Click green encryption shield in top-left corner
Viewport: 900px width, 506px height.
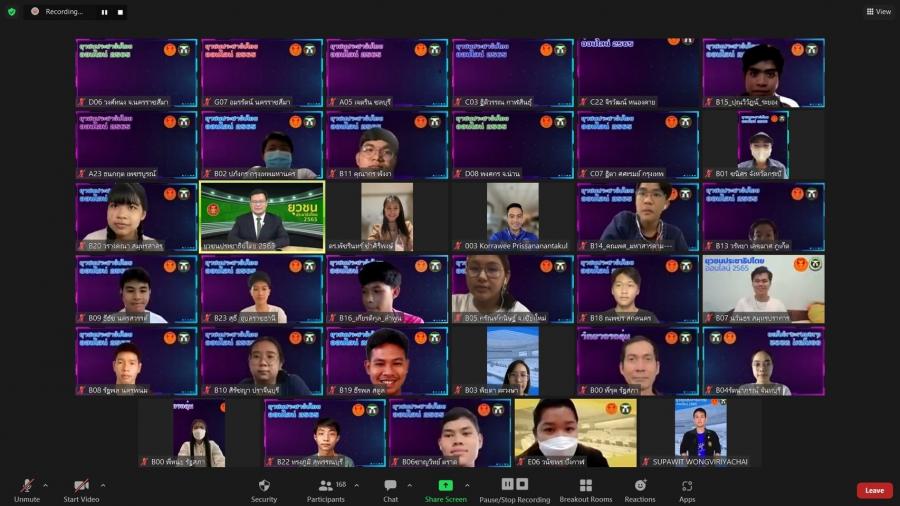(x=12, y=12)
